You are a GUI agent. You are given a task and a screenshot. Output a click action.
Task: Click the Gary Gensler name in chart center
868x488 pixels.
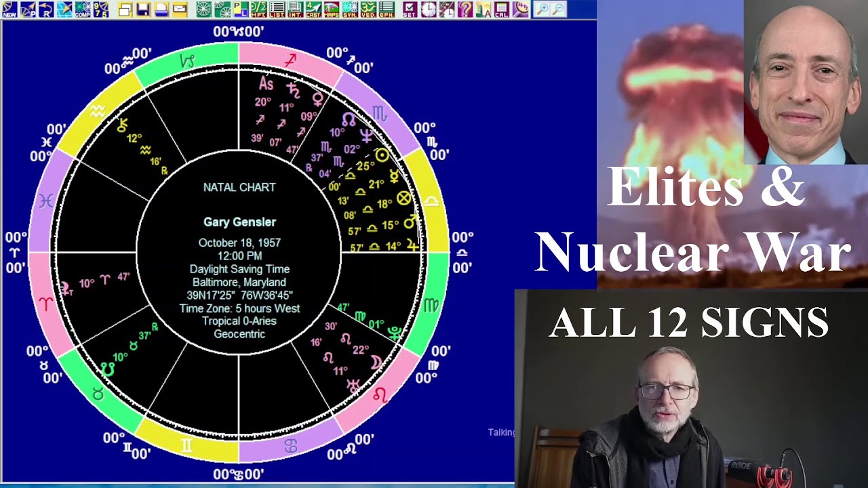[239, 222]
